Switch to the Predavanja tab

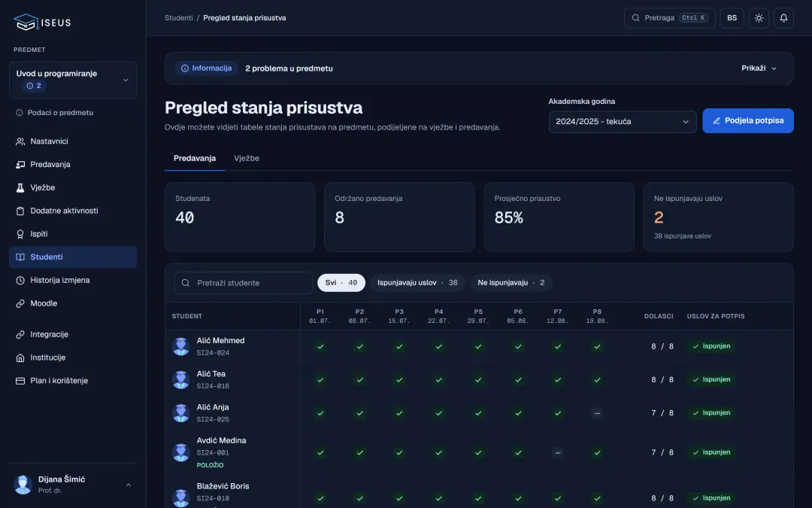point(195,159)
